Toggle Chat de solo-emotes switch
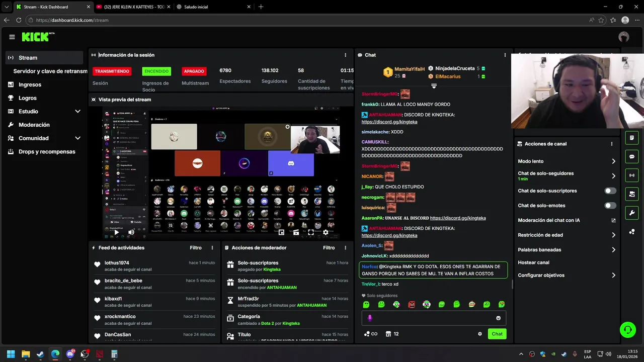This screenshot has height=362, width=644. [610, 206]
